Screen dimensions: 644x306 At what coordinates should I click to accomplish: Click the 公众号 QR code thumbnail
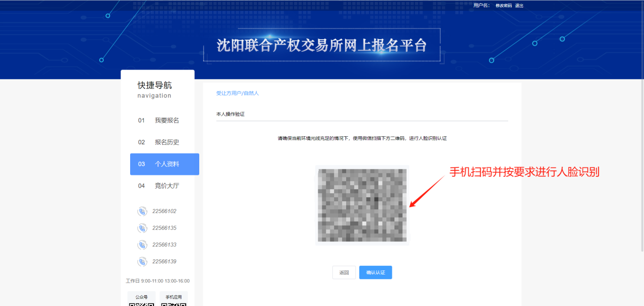coord(141,303)
